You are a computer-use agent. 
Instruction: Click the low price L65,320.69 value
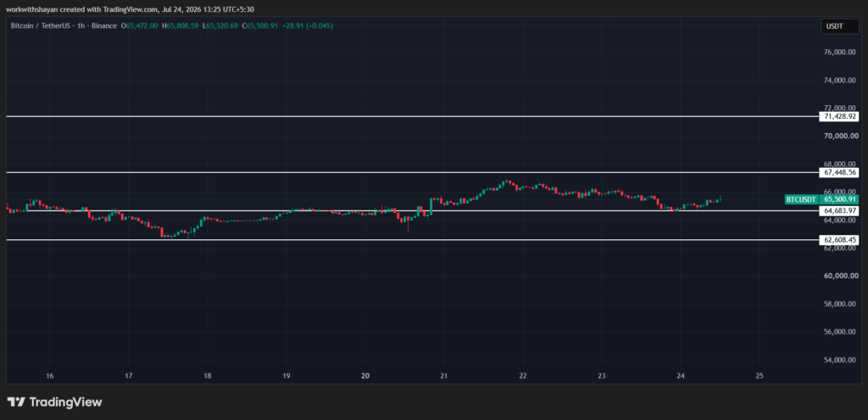pos(220,25)
